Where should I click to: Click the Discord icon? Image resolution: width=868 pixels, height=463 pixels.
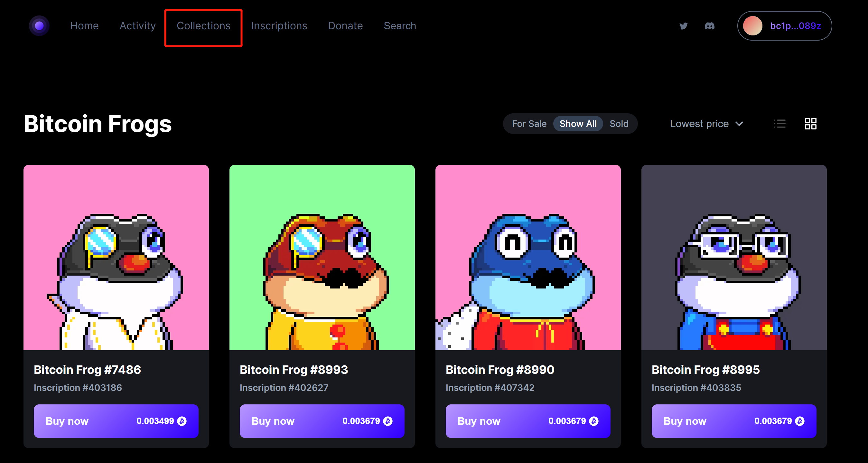[708, 25]
